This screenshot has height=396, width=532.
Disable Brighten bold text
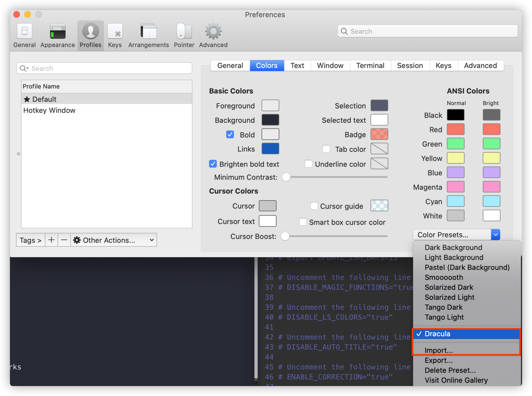tap(213, 164)
